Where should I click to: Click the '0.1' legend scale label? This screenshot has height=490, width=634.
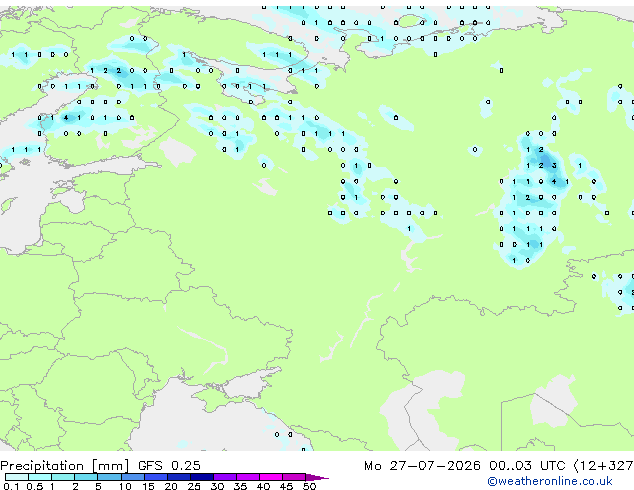pyautogui.click(x=11, y=486)
